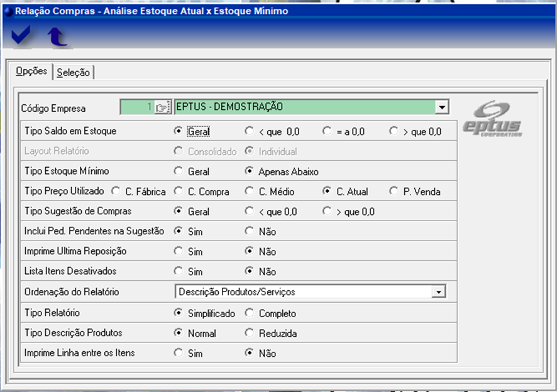Image resolution: width=557 pixels, height=392 pixels.
Task: Enable Sim for Lista Itens Desativados
Action: tap(178, 271)
